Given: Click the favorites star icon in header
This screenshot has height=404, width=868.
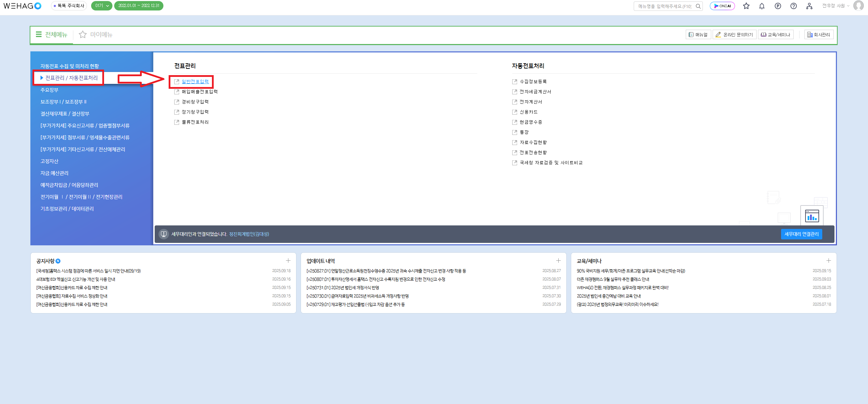Looking at the screenshot, I should pyautogui.click(x=746, y=6).
